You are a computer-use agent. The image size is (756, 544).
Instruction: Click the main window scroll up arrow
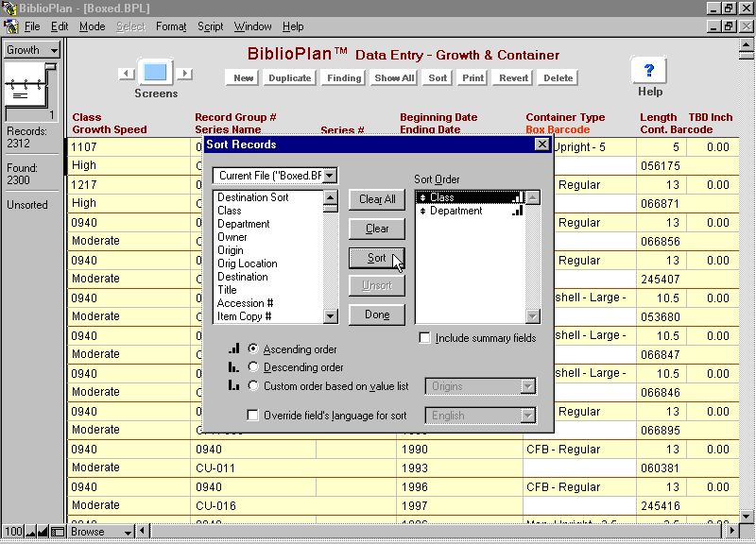(x=747, y=44)
